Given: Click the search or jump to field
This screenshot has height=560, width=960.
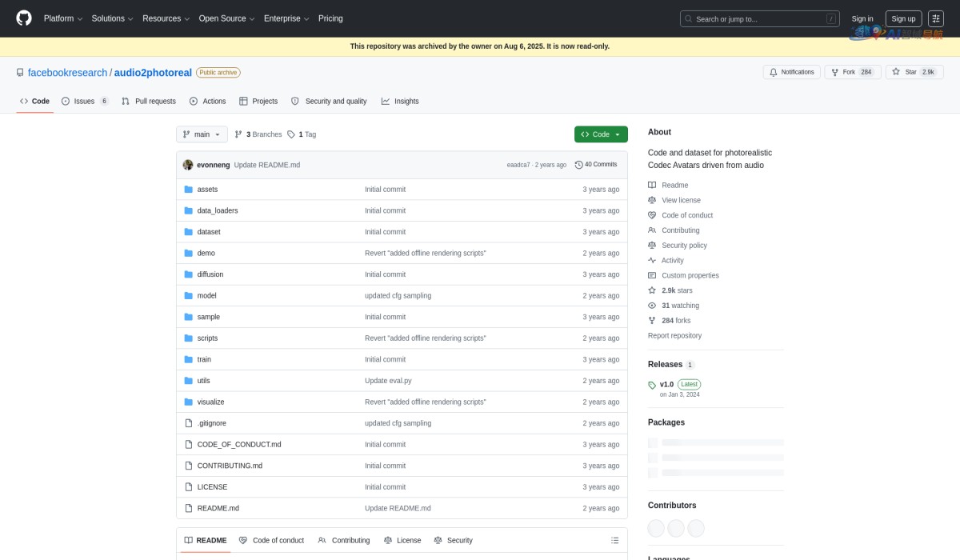Looking at the screenshot, I should point(758,18).
